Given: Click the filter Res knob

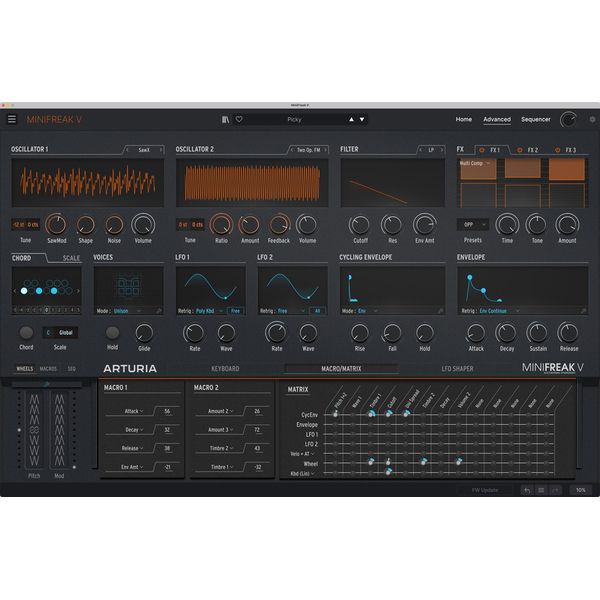Looking at the screenshot, I should (x=391, y=225).
